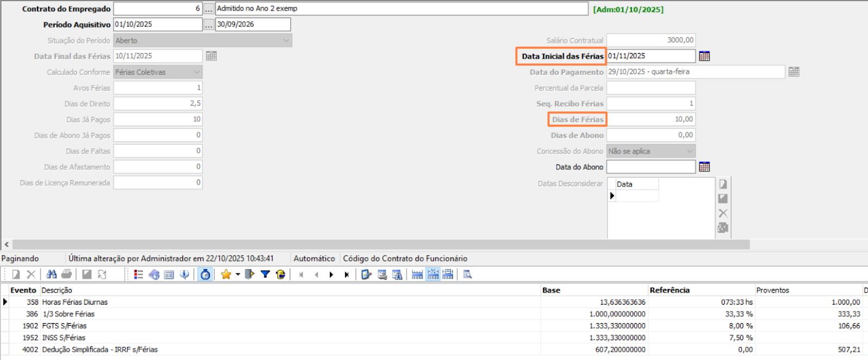Expand the Calculado Conforme dropdown
868x360 pixels.
click(197, 72)
